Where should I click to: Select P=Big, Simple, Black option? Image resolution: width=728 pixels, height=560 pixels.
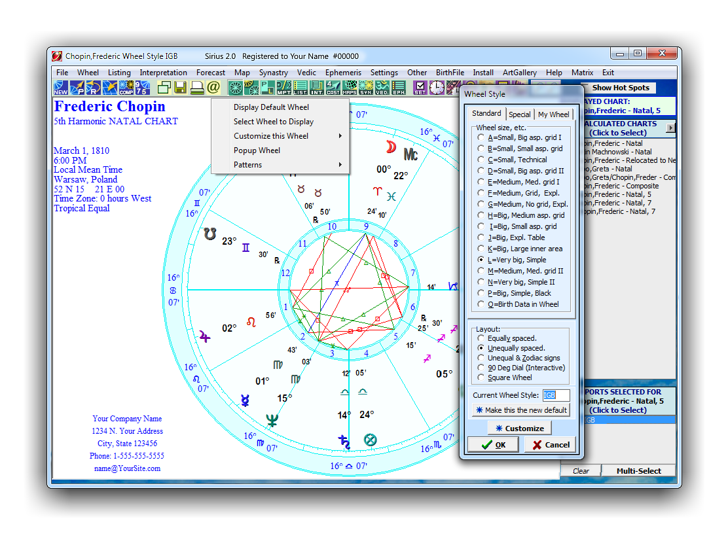515,293
